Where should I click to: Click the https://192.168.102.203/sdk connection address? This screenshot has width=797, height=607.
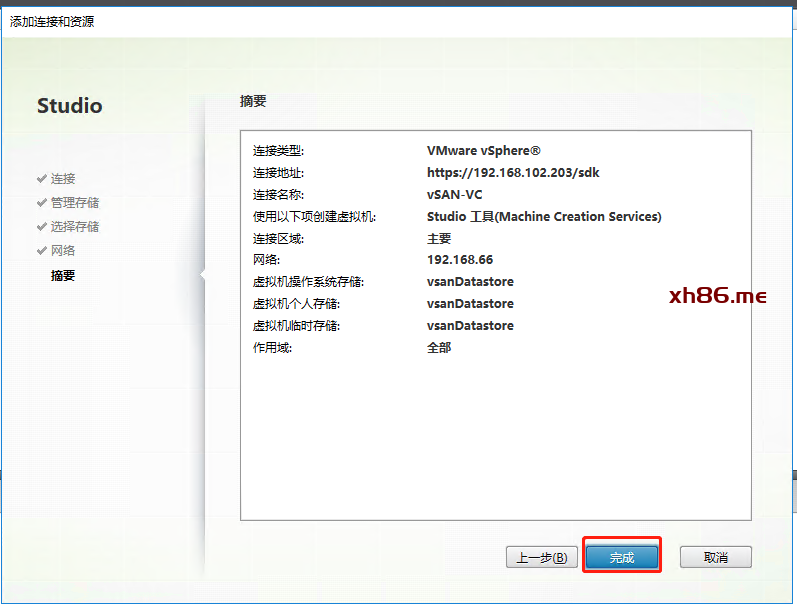513,172
